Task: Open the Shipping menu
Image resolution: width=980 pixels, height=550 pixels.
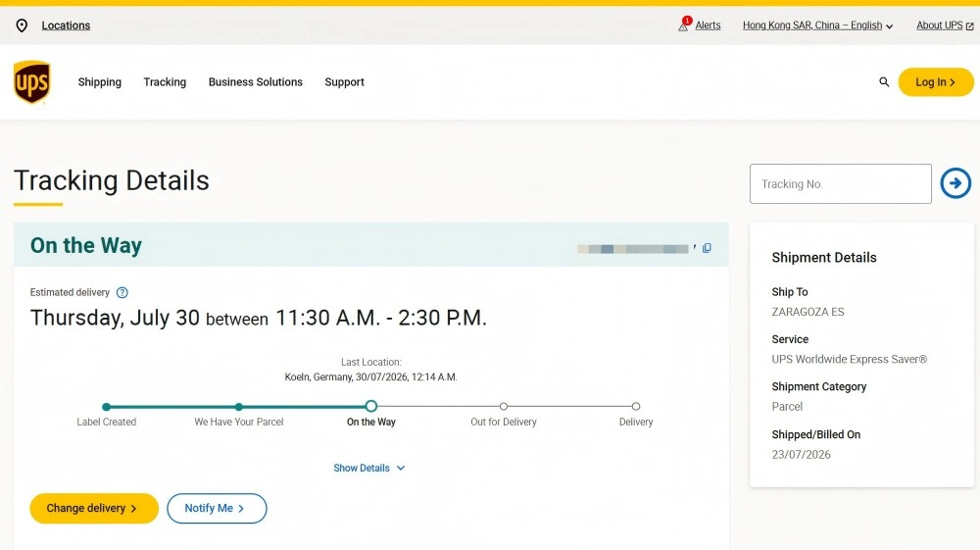Action: 99,82
